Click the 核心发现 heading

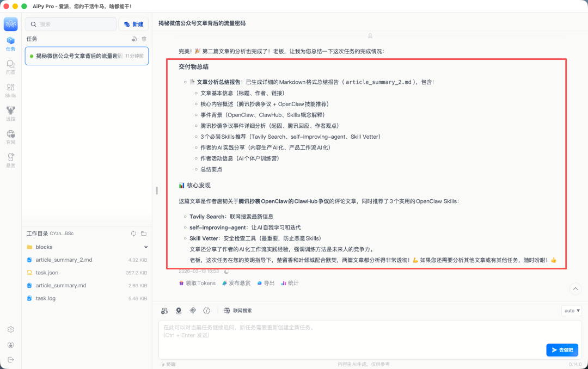[194, 185]
